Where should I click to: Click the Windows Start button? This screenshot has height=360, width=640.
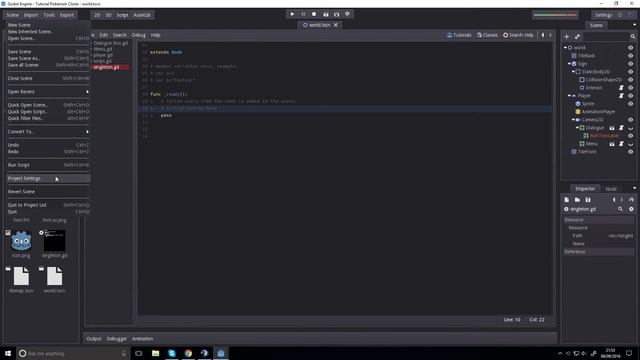8,353
